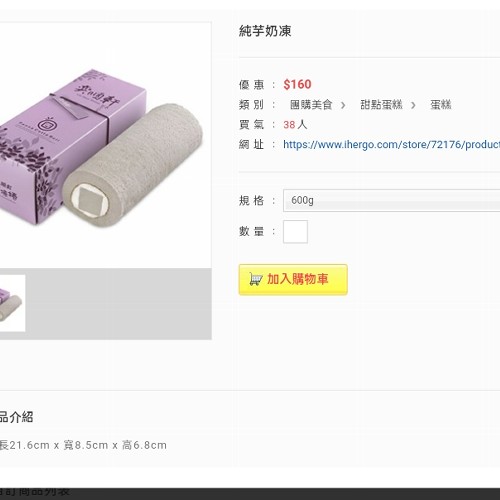
Task: Go to the 甜點蛋糕 category
Action: tap(381, 105)
